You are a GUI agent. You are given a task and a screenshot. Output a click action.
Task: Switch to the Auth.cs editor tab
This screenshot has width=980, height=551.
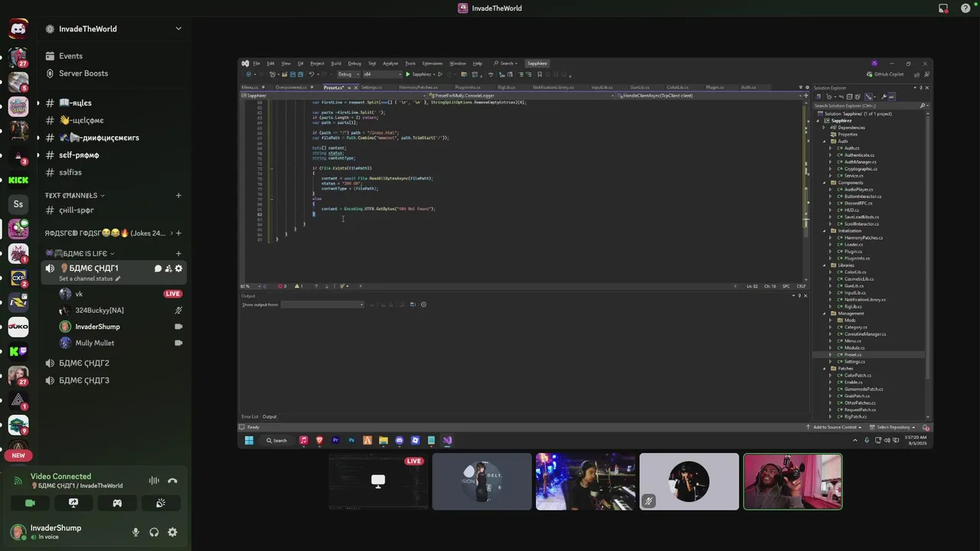(748, 87)
